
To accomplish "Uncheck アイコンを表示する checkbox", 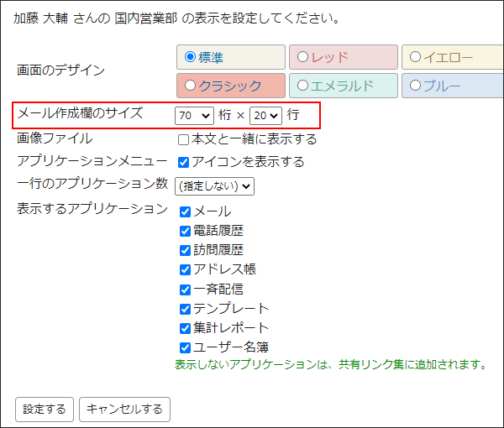I will click(x=183, y=163).
